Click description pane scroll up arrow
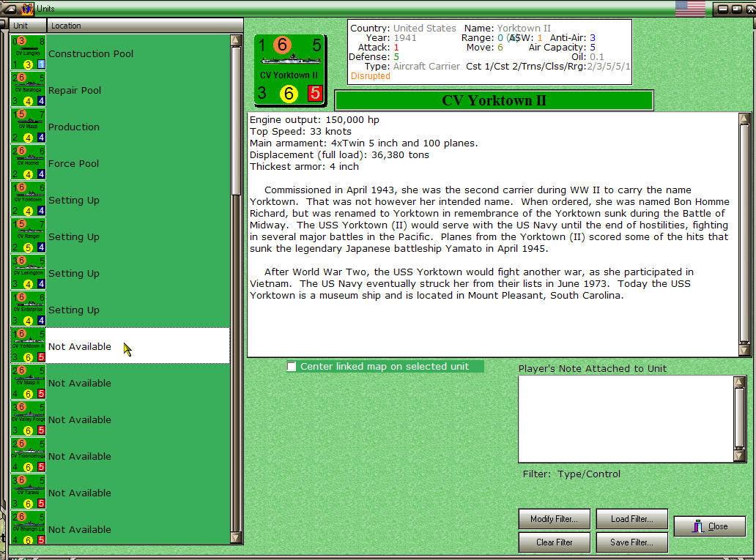Screen dimensions: 756x560 744,118
